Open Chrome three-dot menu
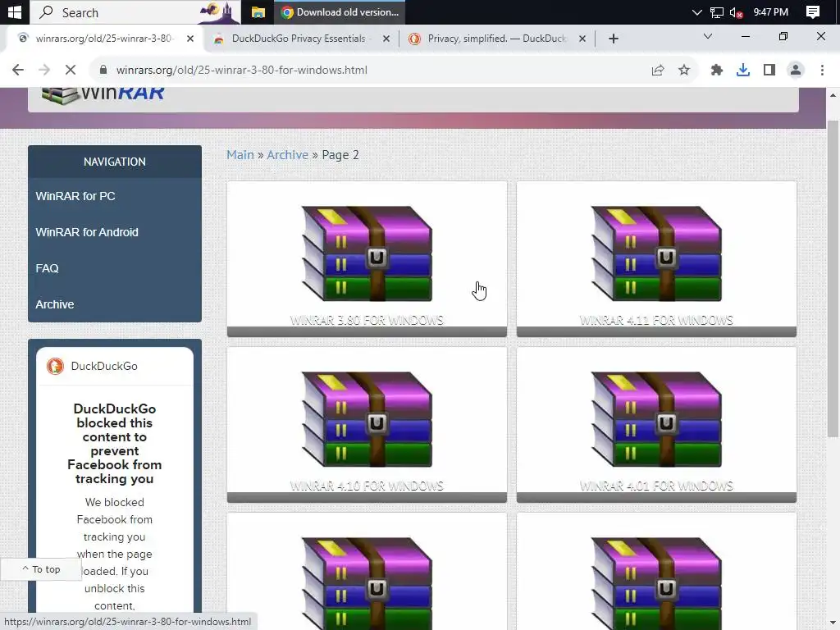Viewport: 840px width, 630px height. click(822, 70)
